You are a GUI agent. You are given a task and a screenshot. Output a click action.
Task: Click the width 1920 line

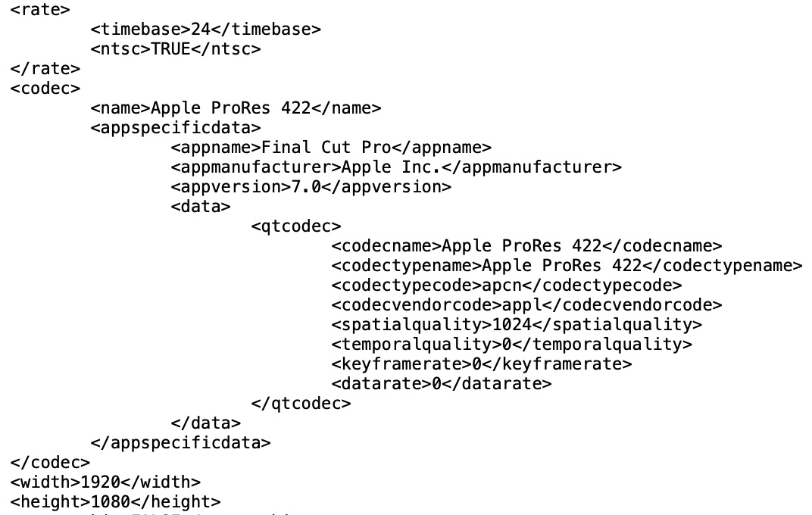(105, 482)
